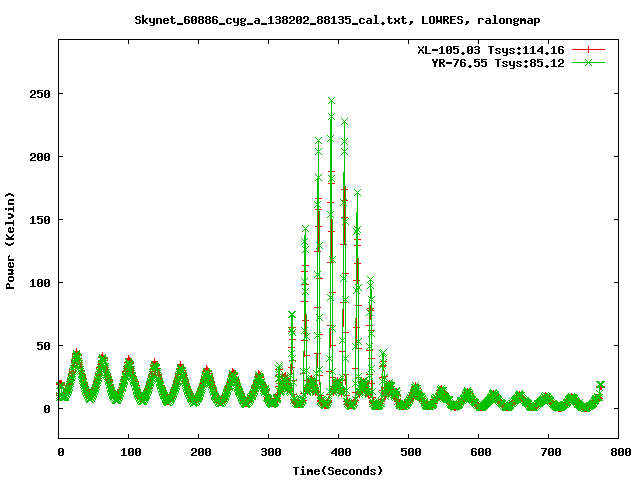The width and height of the screenshot is (640, 480).
Task: Click the x-axis tick value 400
Action: [341, 452]
